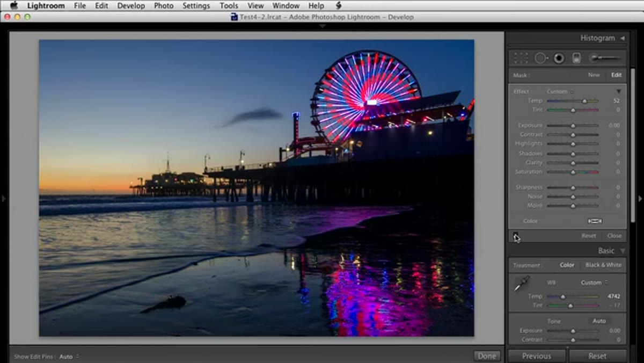
Task: Click the Auto tone button
Action: tap(599, 321)
